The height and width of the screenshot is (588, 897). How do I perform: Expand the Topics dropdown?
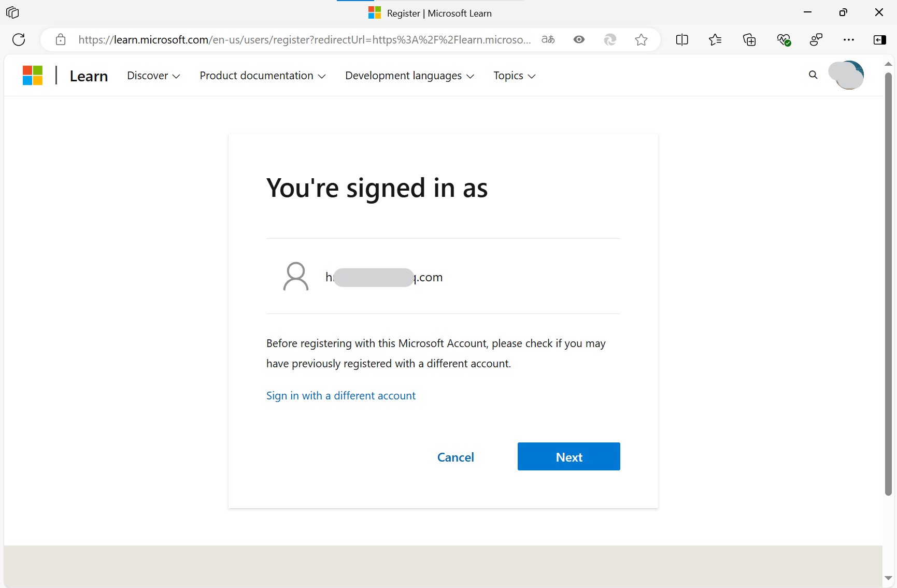pos(514,76)
